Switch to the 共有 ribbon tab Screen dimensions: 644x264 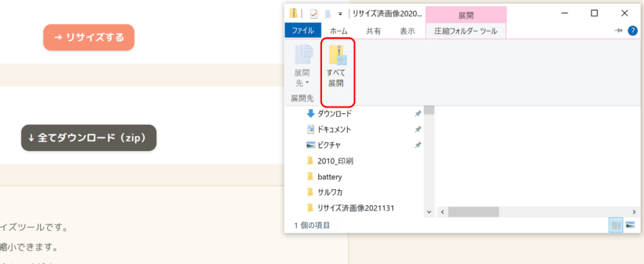pos(374,31)
